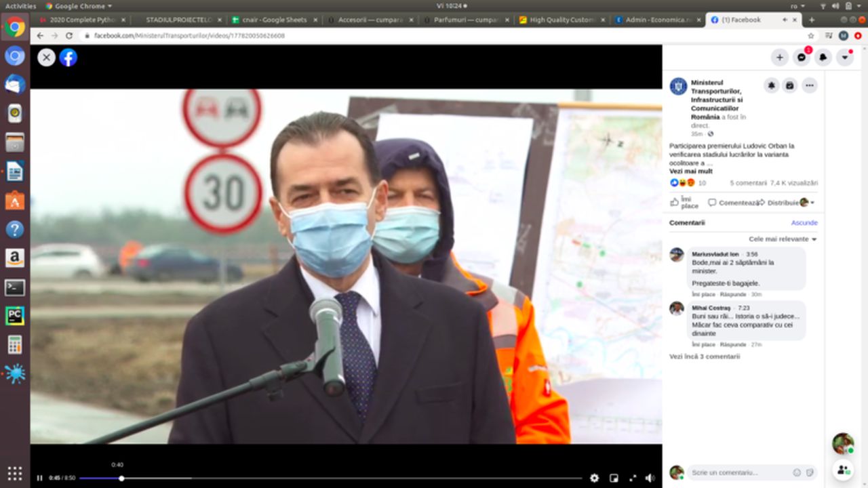The image size is (868, 488).
Task: Click the Comentează button
Action: pos(733,203)
